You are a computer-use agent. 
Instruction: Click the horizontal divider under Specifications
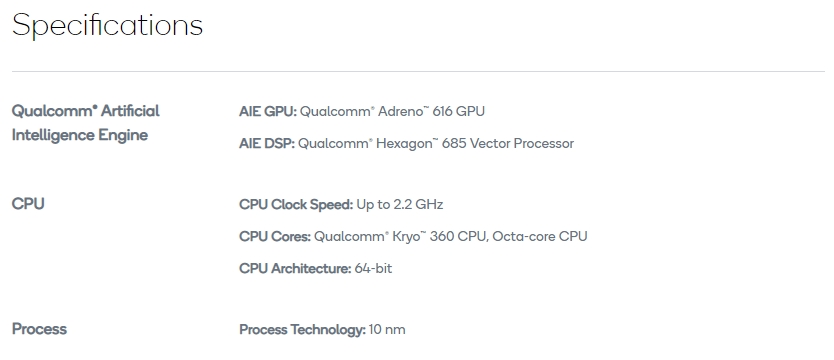tap(418, 71)
